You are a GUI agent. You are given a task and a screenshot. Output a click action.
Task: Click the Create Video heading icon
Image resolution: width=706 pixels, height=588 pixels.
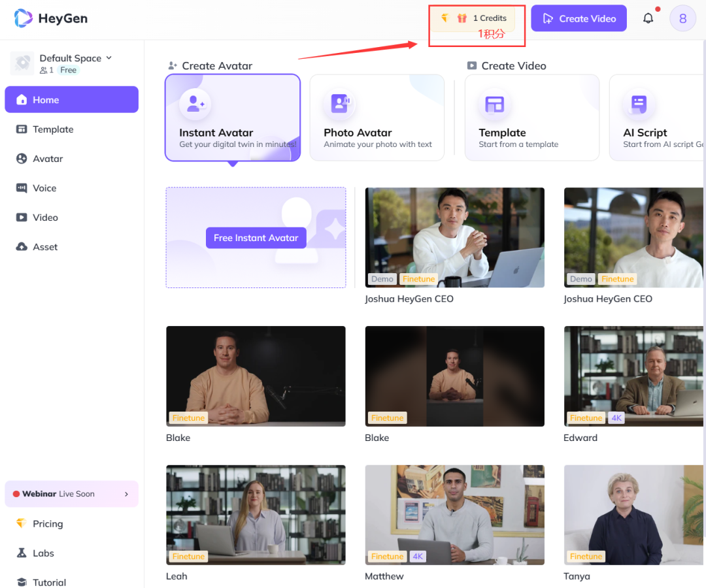click(x=471, y=66)
